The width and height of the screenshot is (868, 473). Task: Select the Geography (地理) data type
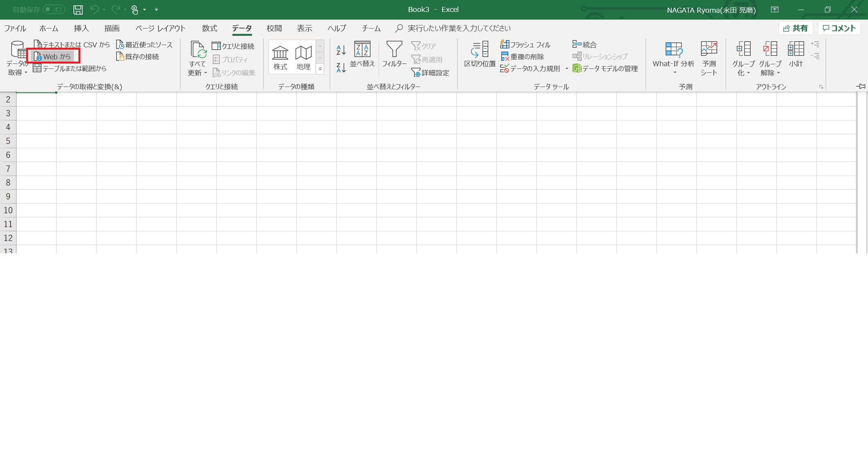pos(303,57)
